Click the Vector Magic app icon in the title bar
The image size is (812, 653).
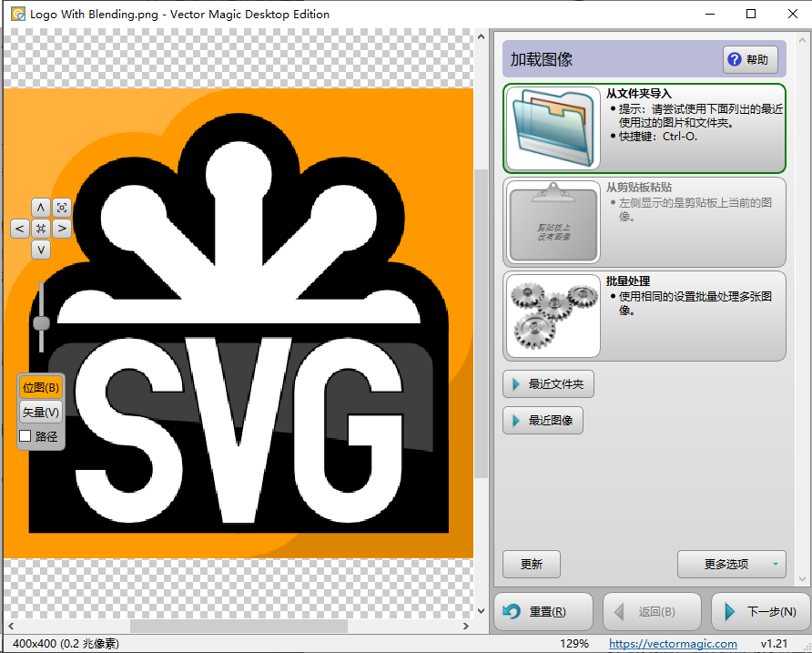click(18, 14)
